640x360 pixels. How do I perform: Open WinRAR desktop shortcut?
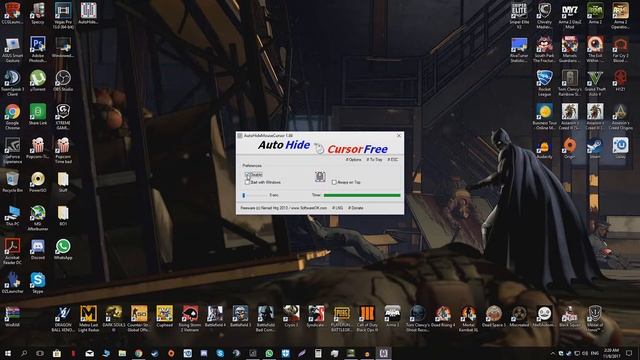tap(12, 316)
